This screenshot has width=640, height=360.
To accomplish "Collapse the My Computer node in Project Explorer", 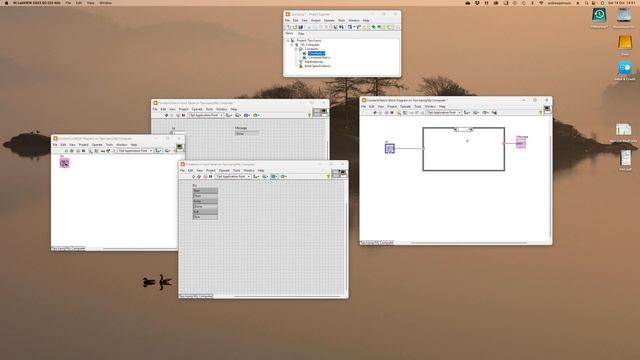I will pyautogui.click(x=292, y=45).
